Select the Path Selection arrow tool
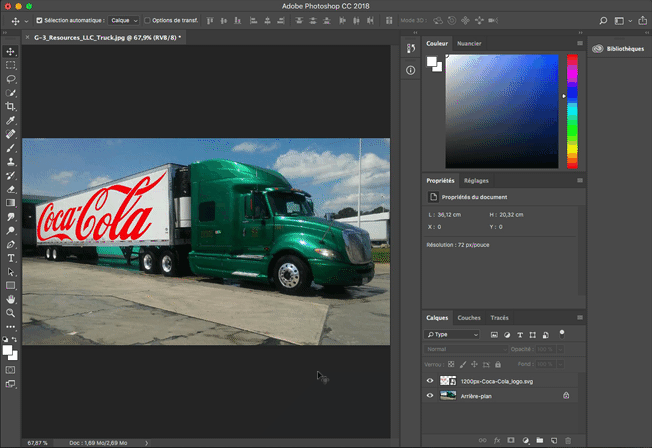652x448 pixels. point(10,272)
